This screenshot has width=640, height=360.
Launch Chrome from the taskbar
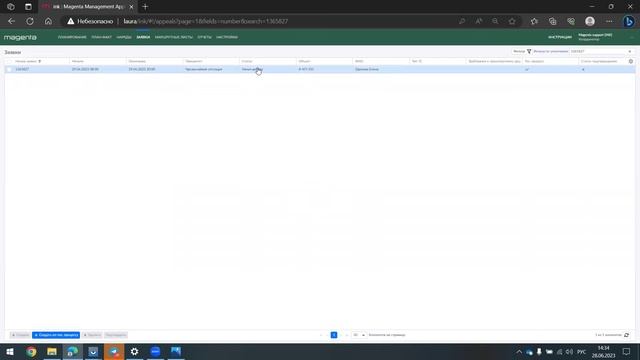coord(31,351)
